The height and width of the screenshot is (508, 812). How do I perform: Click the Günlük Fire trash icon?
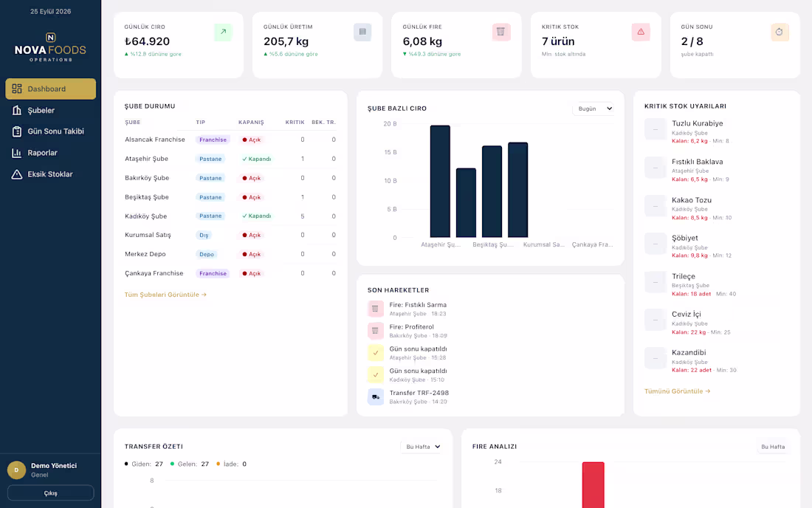[500, 32]
